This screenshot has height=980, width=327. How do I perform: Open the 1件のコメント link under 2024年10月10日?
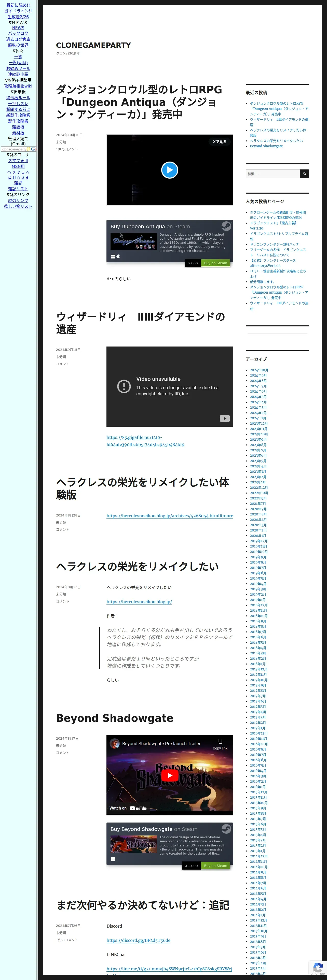[x=67, y=149]
